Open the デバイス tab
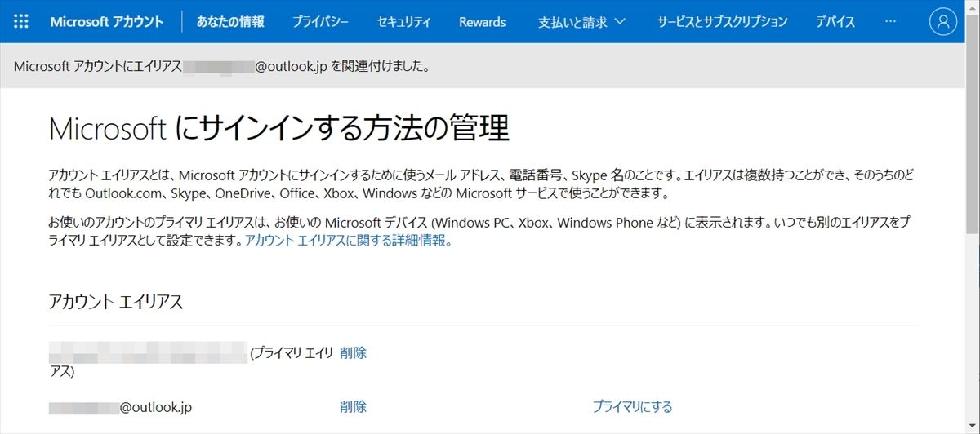980x434 pixels. pos(835,22)
